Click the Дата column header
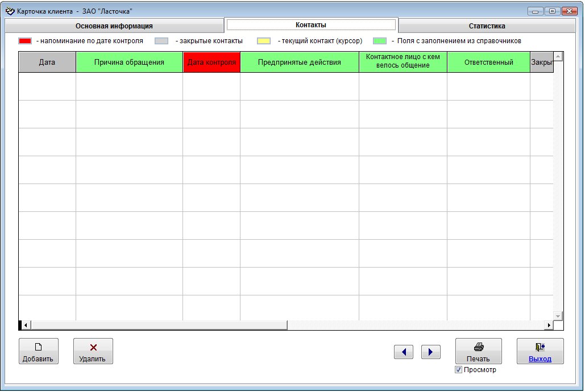585x392 pixels. click(47, 62)
